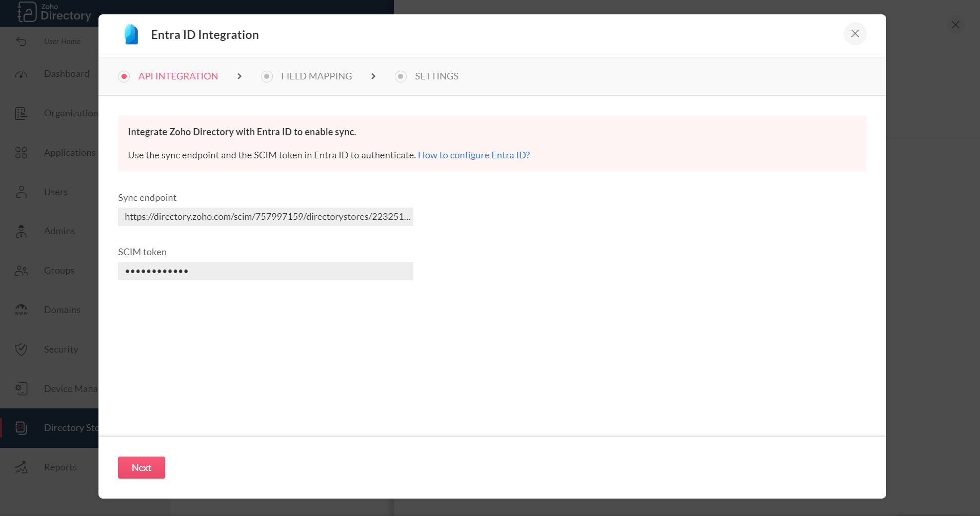
Task: Click the Entra ID Integration title
Action: (x=205, y=35)
